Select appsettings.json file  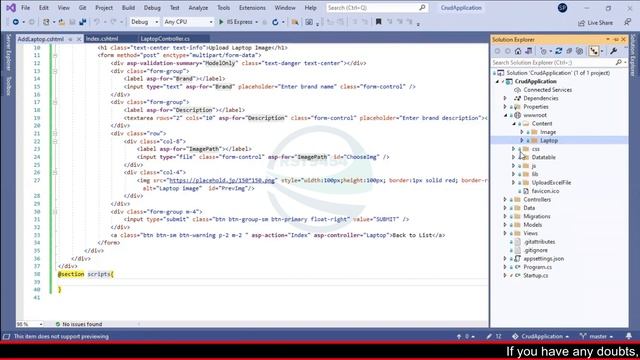click(543, 259)
